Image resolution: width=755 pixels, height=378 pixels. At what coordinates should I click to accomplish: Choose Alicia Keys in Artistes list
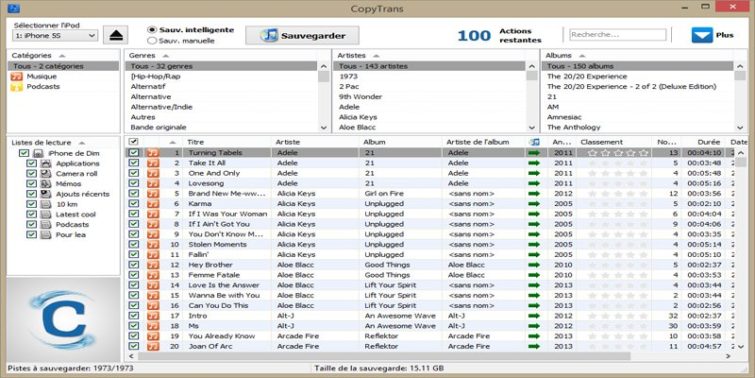[358, 117]
